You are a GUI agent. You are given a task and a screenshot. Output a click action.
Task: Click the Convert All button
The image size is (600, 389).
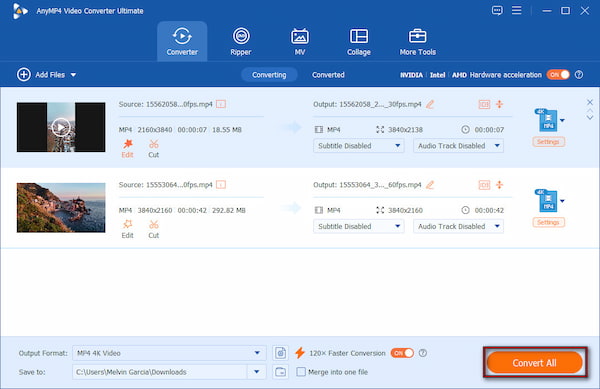535,363
